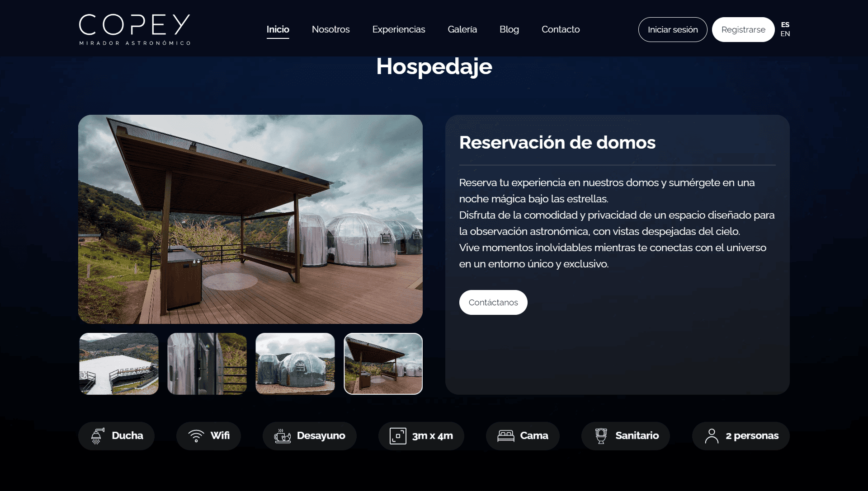Click the Contáctanos button
Screen dimensions: 868x491
493,302
